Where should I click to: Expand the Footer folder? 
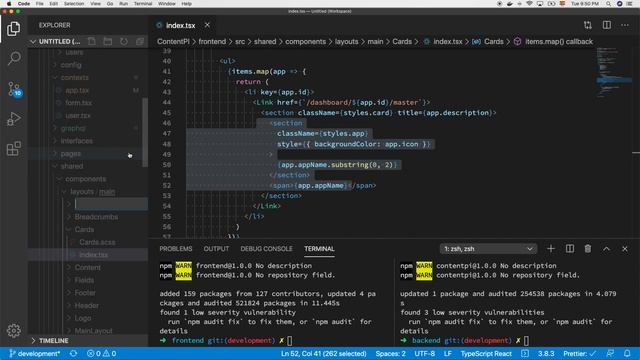pos(85,293)
